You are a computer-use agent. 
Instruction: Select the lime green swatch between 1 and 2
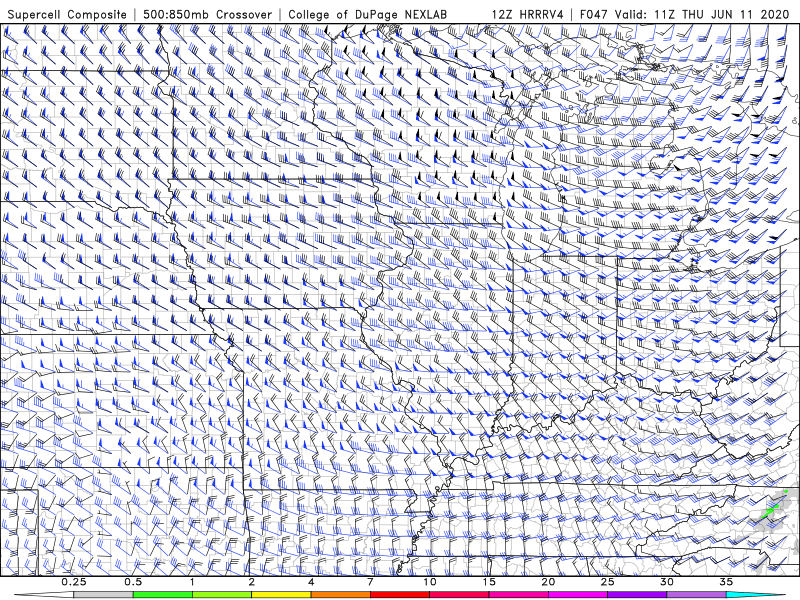221,595
